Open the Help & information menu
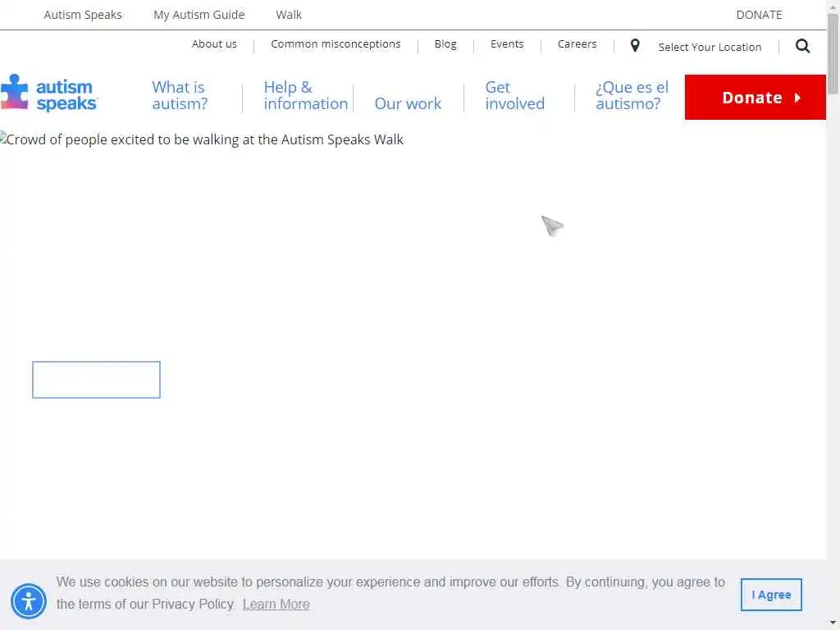The width and height of the screenshot is (840, 630). (x=305, y=95)
